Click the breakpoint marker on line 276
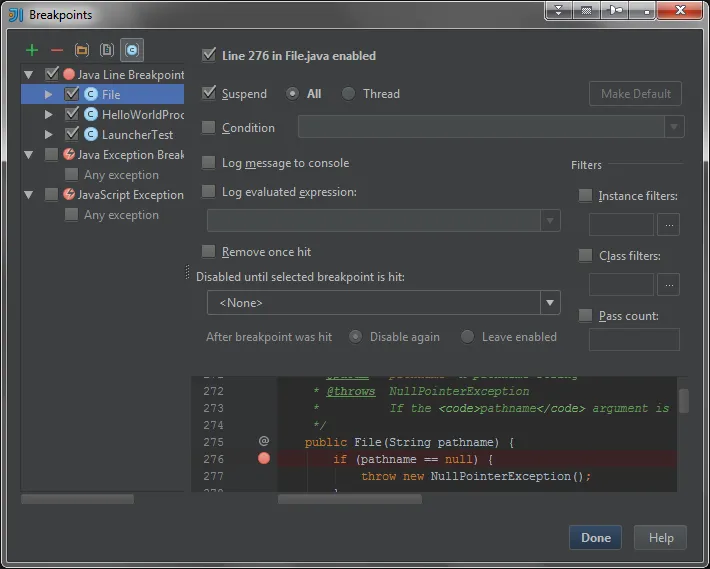 click(x=264, y=459)
